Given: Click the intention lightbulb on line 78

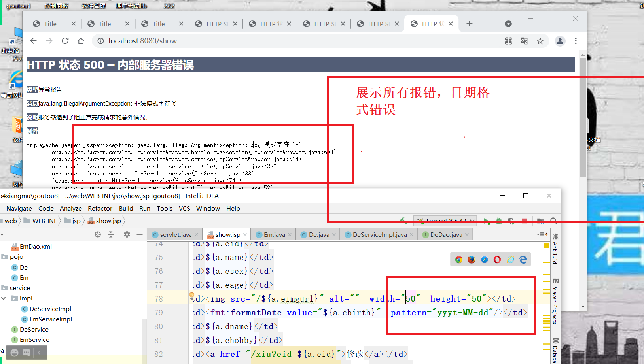Looking at the screenshot, I should click(192, 295).
